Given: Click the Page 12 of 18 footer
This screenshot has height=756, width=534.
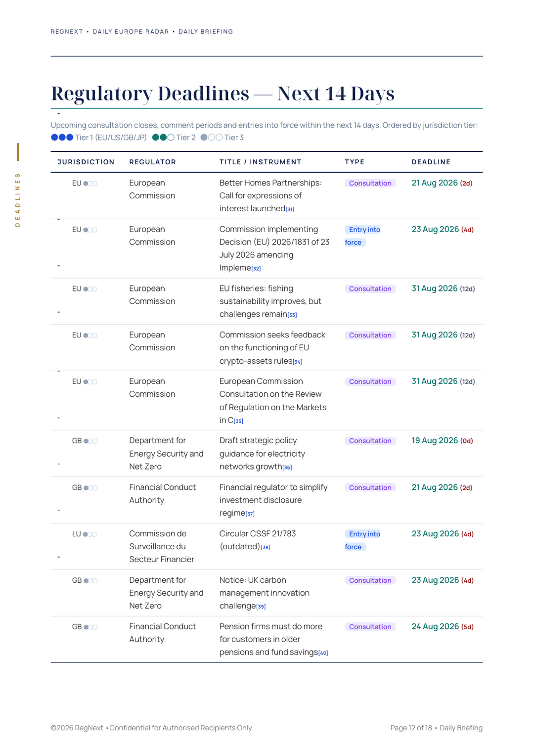Looking at the screenshot, I should click(436, 728).
